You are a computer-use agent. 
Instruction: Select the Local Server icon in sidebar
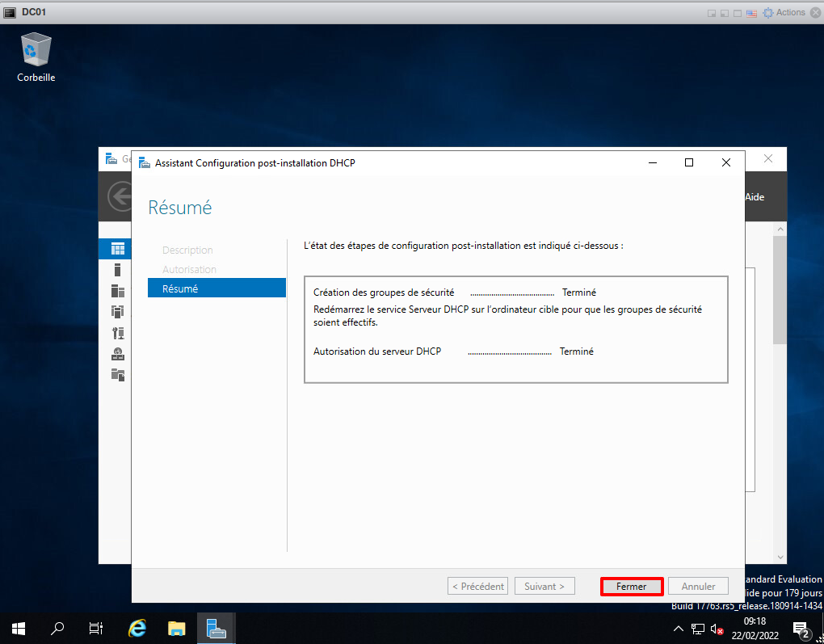(118, 270)
